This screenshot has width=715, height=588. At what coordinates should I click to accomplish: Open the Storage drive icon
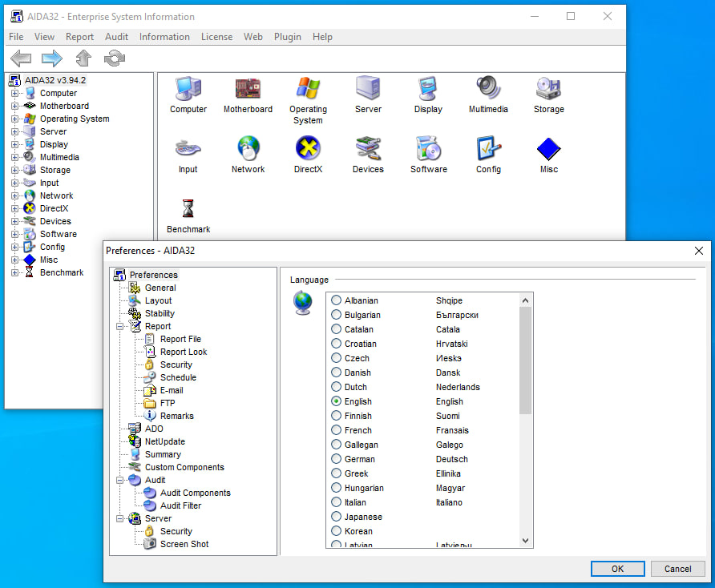pyautogui.click(x=548, y=88)
